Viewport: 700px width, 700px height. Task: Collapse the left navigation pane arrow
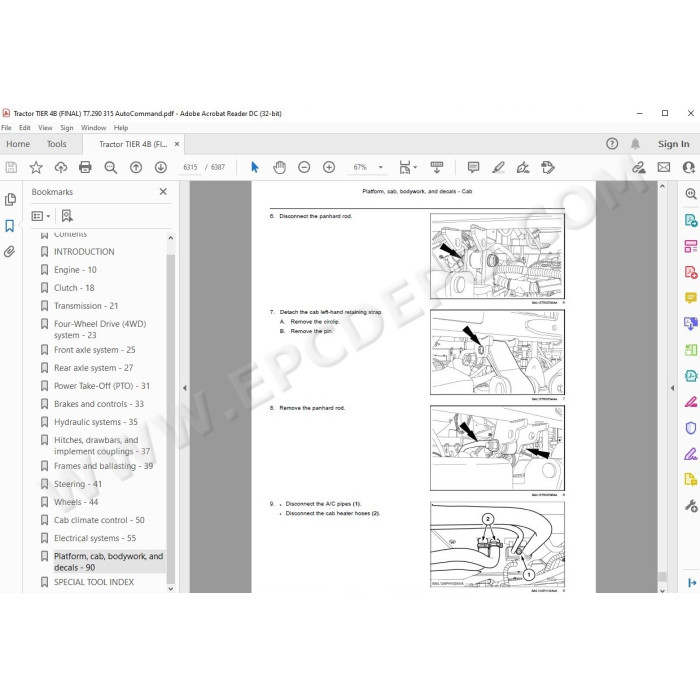click(184, 388)
